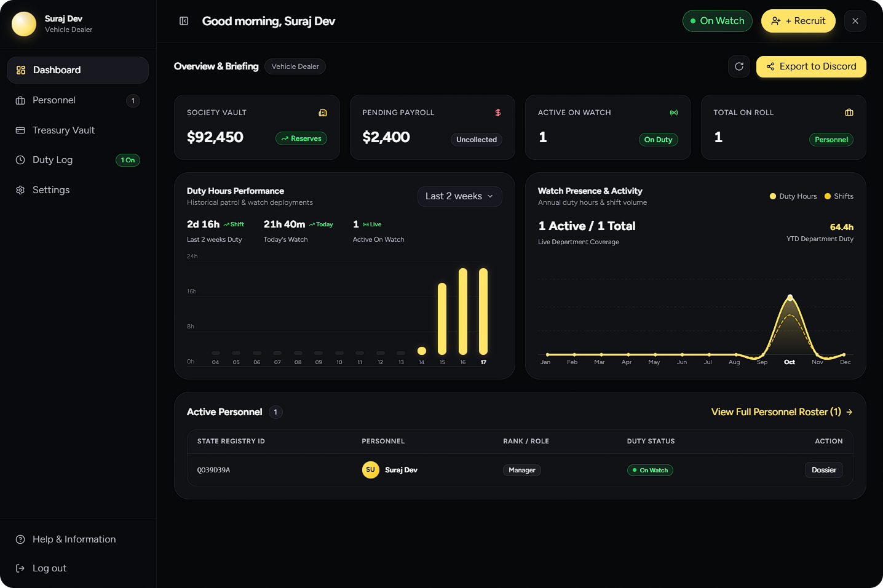
Task: Click the Treasury Vault card icon
Action: click(20, 130)
